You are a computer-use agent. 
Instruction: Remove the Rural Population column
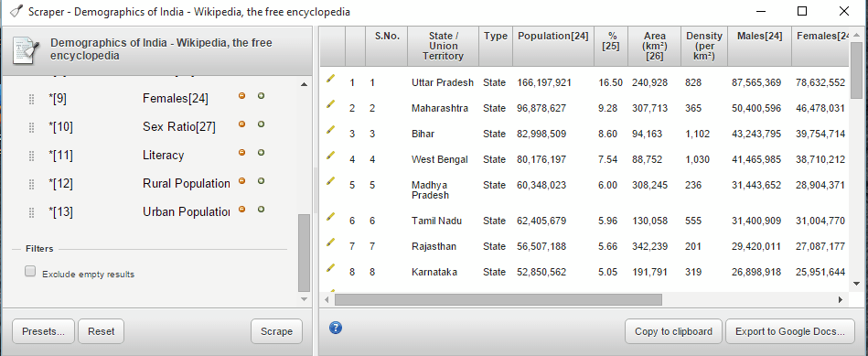[x=241, y=180]
